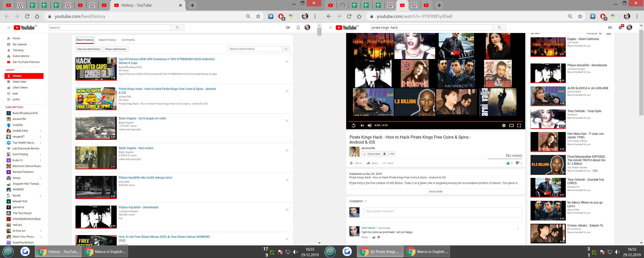Click Add a public comment field
Viewport: 644px width, 258px height.
(442, 212)
